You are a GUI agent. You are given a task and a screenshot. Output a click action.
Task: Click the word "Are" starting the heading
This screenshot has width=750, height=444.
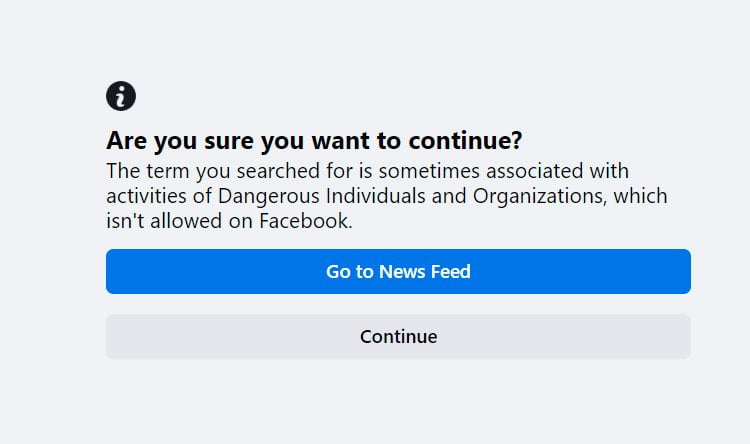tap(125, 140)
